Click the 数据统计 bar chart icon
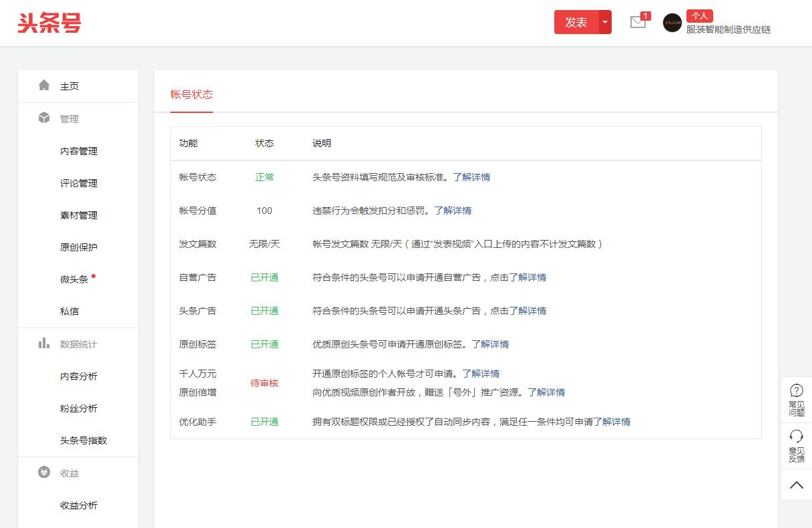This screenshot has width=812, height=528. point(45,344)
